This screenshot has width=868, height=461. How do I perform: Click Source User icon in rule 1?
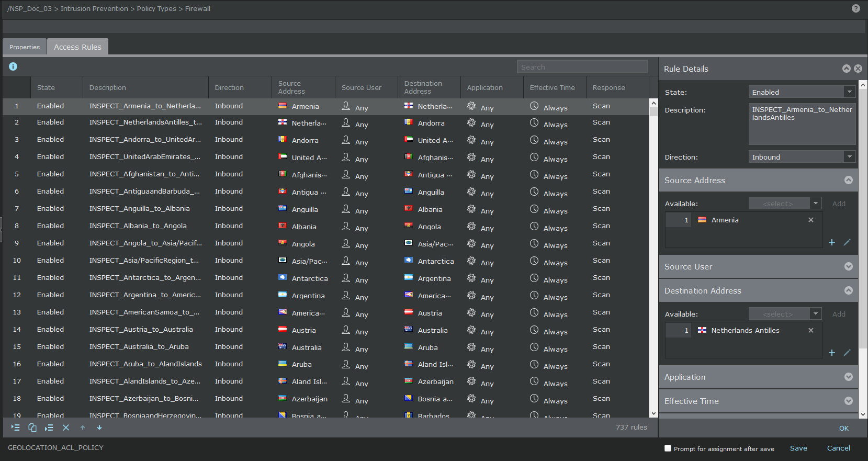(346, 106)
